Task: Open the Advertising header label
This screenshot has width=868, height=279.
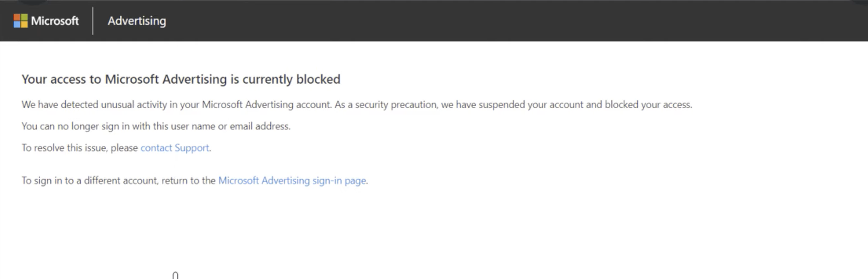Action: pos(137,21)
